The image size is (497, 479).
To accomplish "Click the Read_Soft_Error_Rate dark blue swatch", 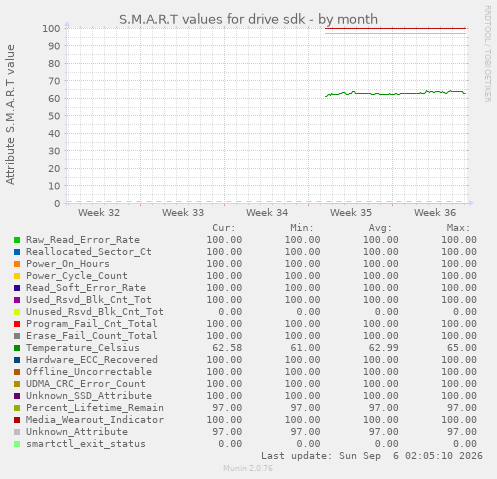I will pos(17,288).
